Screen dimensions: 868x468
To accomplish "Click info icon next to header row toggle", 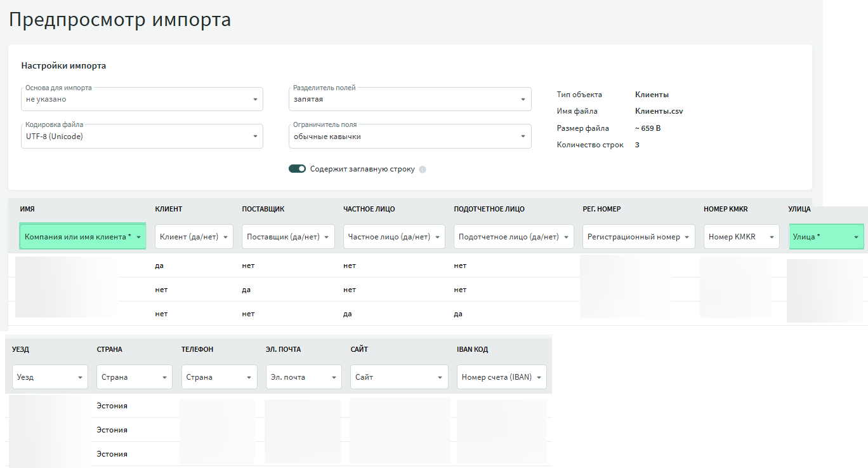I will click(x=423, y=170).
